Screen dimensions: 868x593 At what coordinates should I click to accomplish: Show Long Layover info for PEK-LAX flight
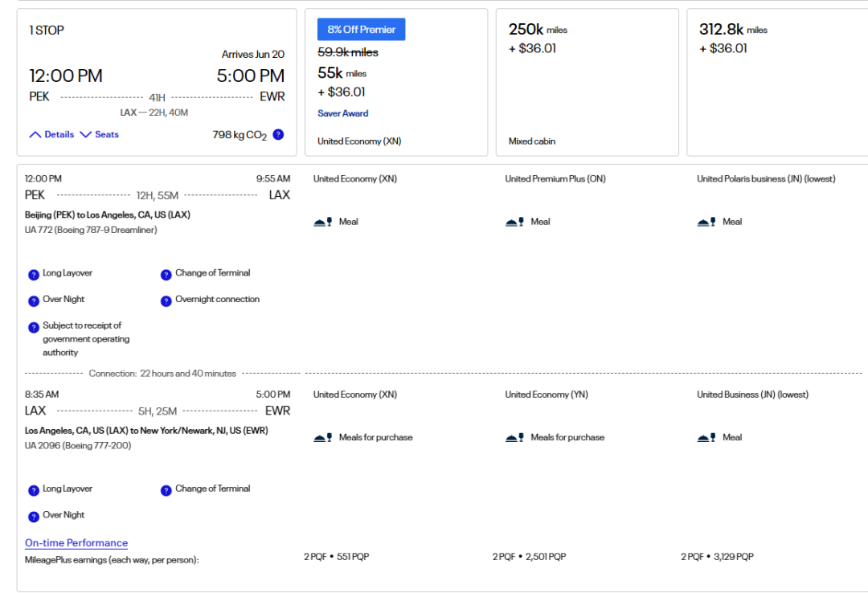click(34, 275)
